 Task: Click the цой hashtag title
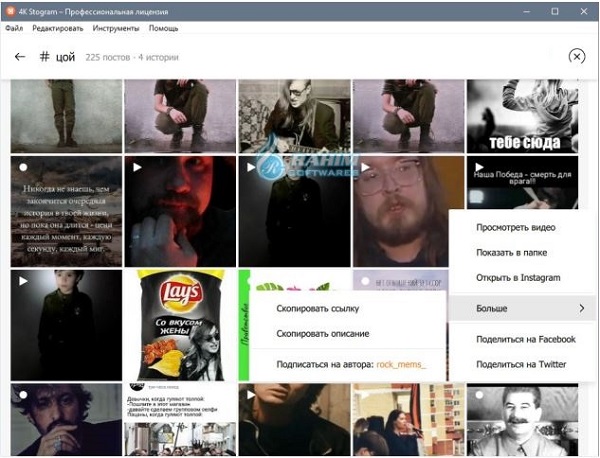tap(65, 57)
